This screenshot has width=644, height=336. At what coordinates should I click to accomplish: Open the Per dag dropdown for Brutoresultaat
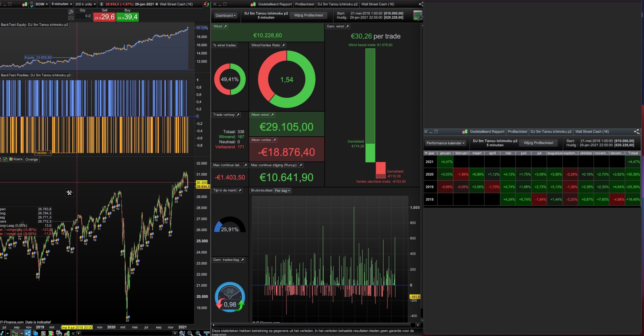point(282,190)
